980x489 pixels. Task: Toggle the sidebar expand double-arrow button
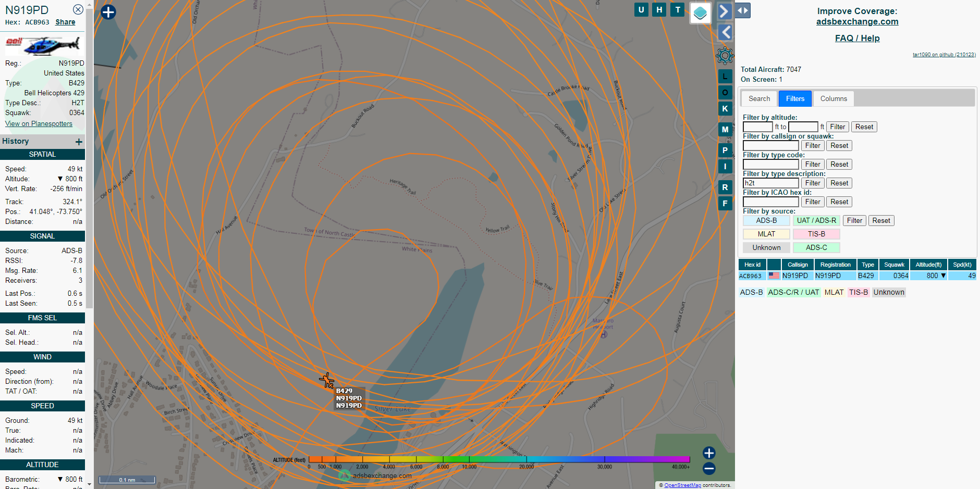pyautogui.click(x=743, y=10)
